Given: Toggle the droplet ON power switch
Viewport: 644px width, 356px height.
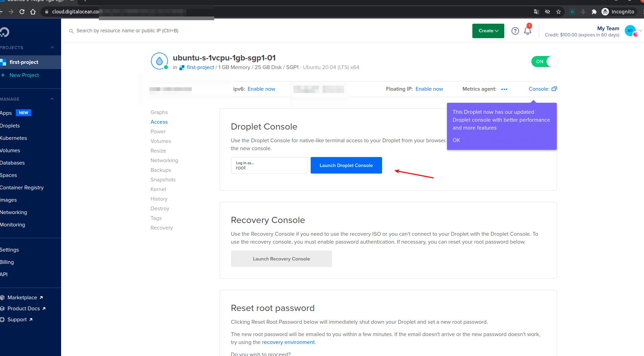Looking at the screenshot, I should [x=544, y=62].
